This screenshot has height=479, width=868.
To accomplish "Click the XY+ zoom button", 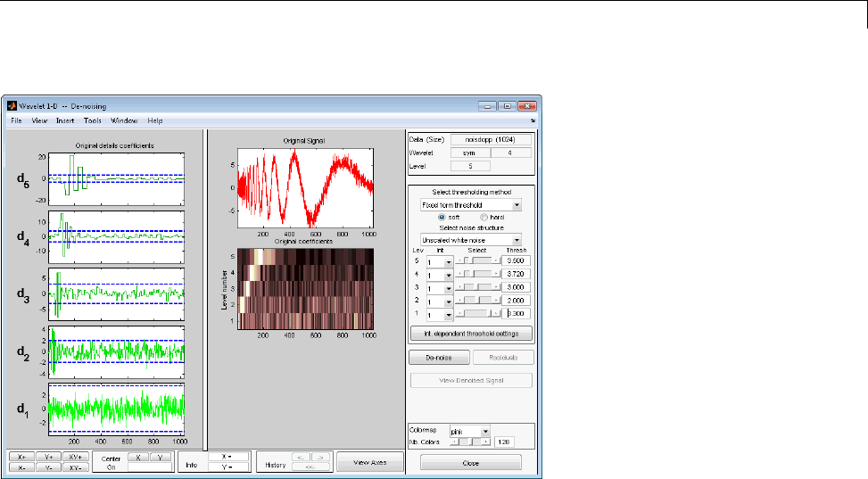I will [76, 457].
